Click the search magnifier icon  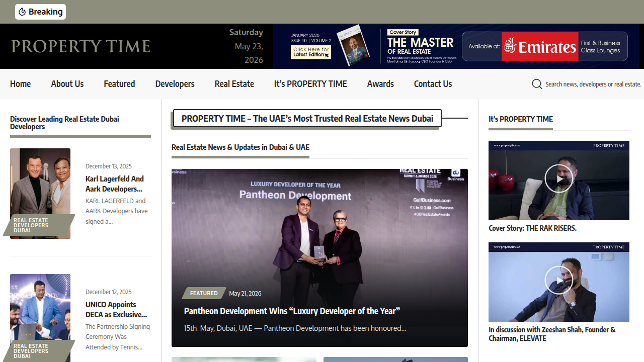[537, 84]
